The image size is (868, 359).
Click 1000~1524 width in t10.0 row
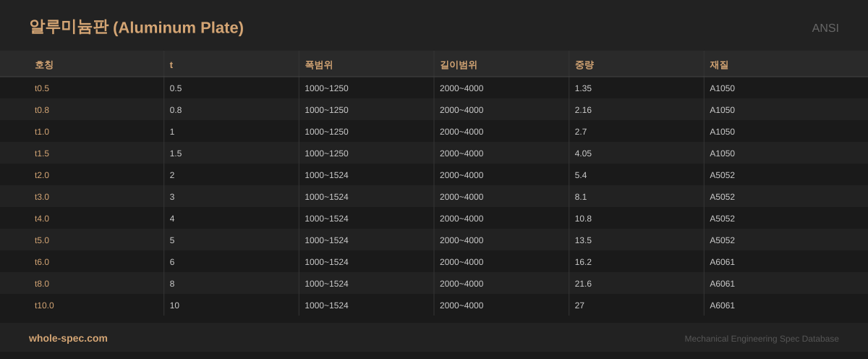point(326,305)
